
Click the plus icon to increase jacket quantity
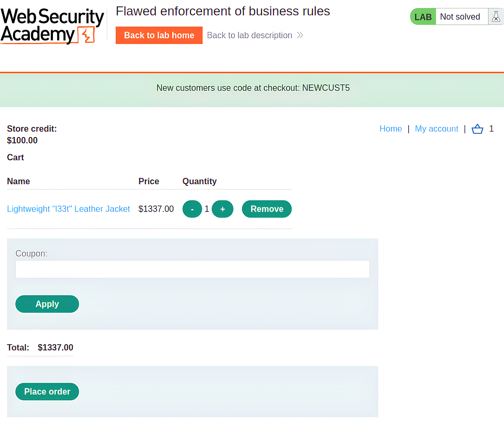[223, 209]
